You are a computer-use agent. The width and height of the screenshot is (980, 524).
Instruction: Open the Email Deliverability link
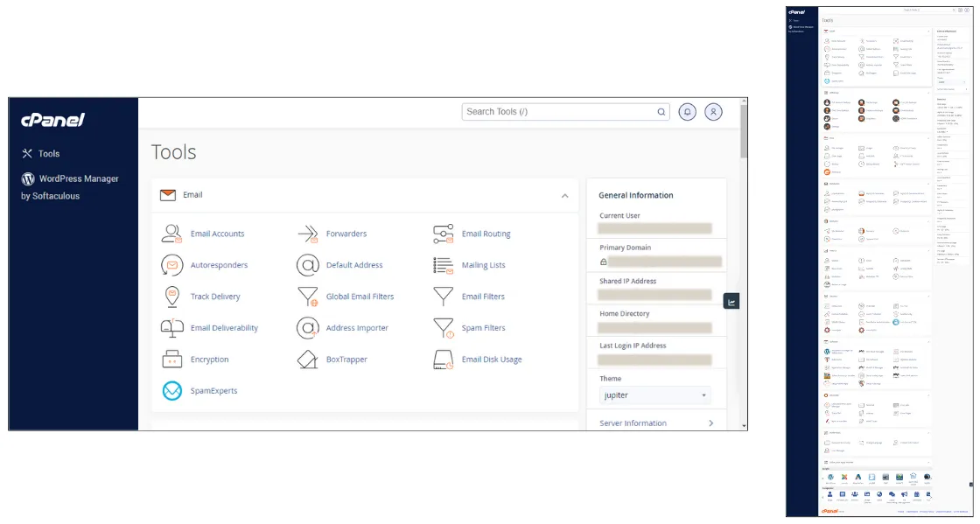(224, 328)
